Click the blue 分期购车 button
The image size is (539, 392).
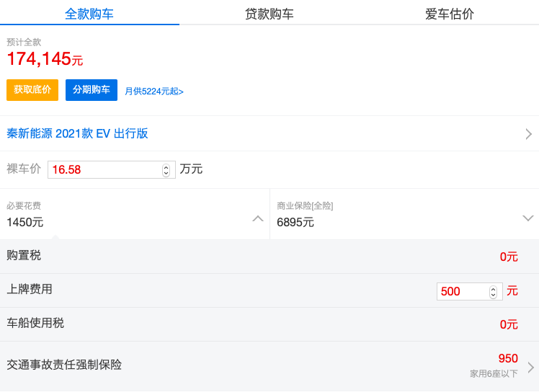coord(92,90)
